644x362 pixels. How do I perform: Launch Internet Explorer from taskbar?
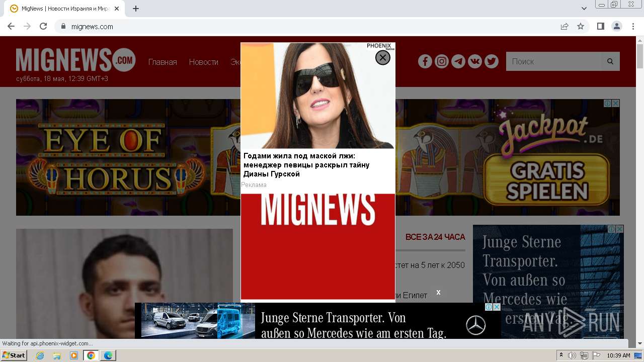click(40, 355)
